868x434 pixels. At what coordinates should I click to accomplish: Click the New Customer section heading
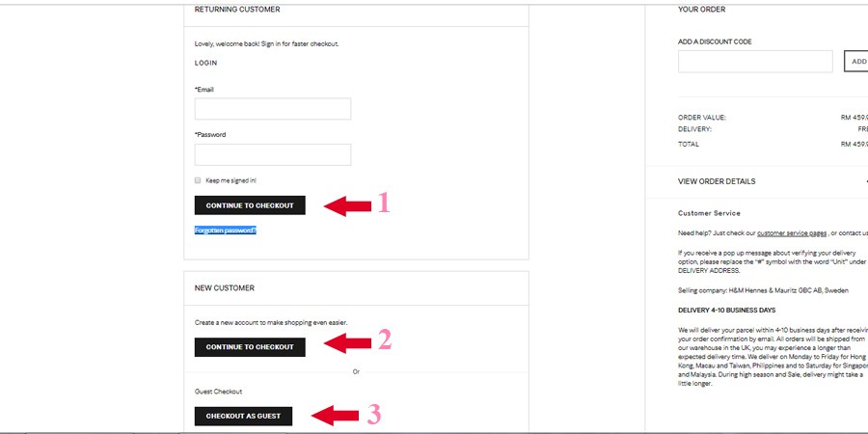point(225,287)
